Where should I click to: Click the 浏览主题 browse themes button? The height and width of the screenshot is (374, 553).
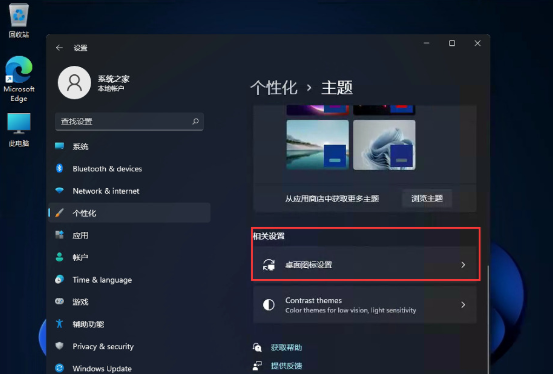coord(427,198)
